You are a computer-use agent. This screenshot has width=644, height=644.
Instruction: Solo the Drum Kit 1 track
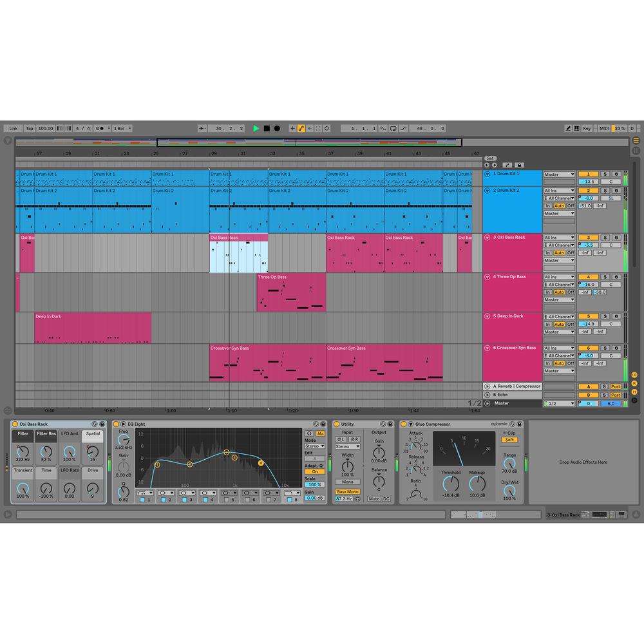[603, 174]
